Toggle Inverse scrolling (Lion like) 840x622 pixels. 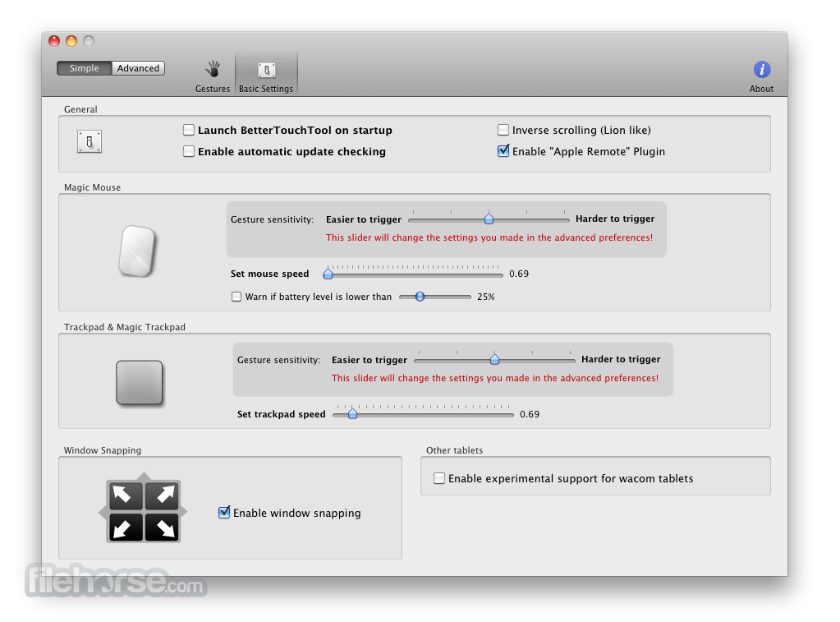[x=503, y=130]
